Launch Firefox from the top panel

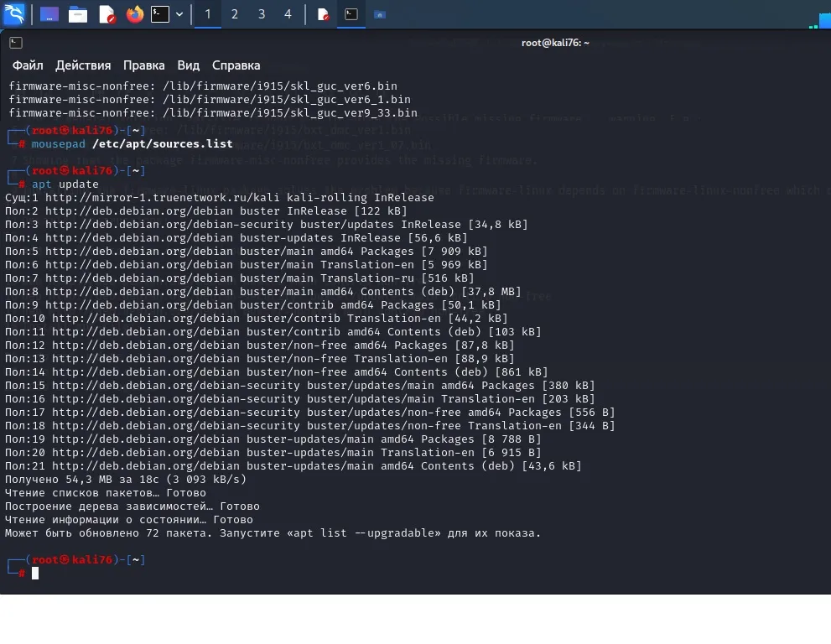tap(134, 14)
